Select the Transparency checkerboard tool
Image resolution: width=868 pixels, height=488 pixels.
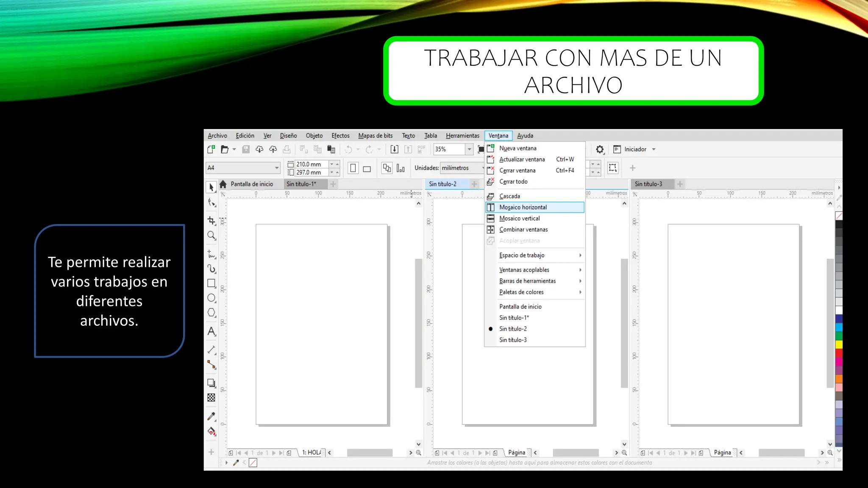pyautogui.click(x=211, y=398)
